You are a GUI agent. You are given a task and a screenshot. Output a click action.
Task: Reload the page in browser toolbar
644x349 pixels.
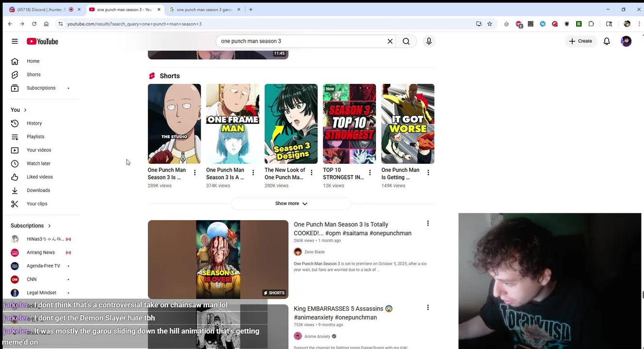pos(34,24)
